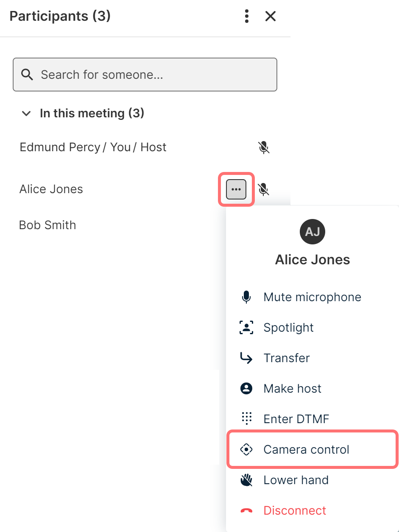Viewport: 399px width, 532px height.
Task: Type in the Search for someone field
Action: point(153,75)
